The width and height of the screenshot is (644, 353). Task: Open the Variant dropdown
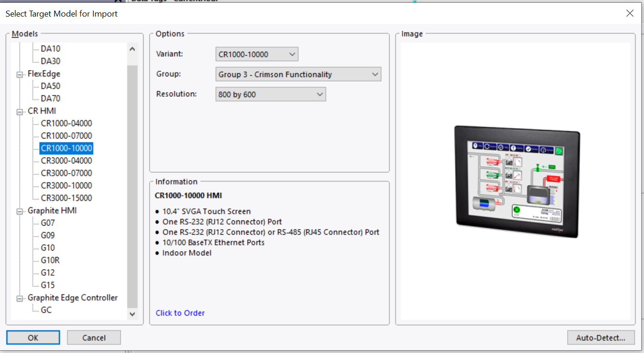(257, 54)
